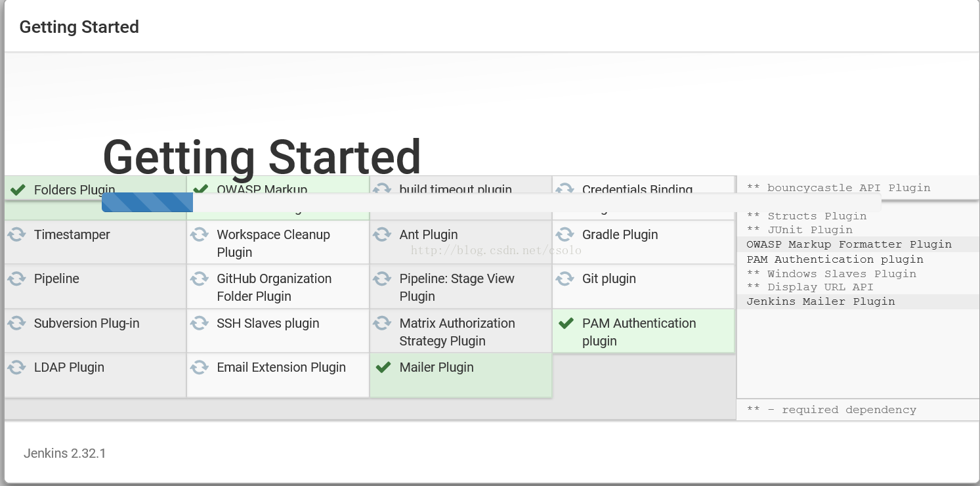
Task: Click the sync icon next to Git plugin
Action: tap(565, 278)
